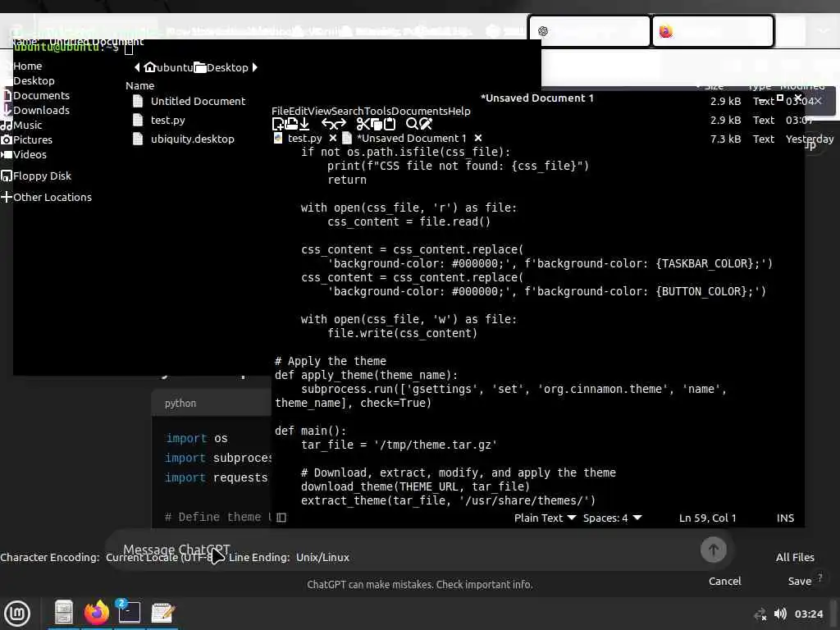This screenshot has width=840, height=630.
Task: Click the volume speaker tray icon
Action: coord(780,614)
